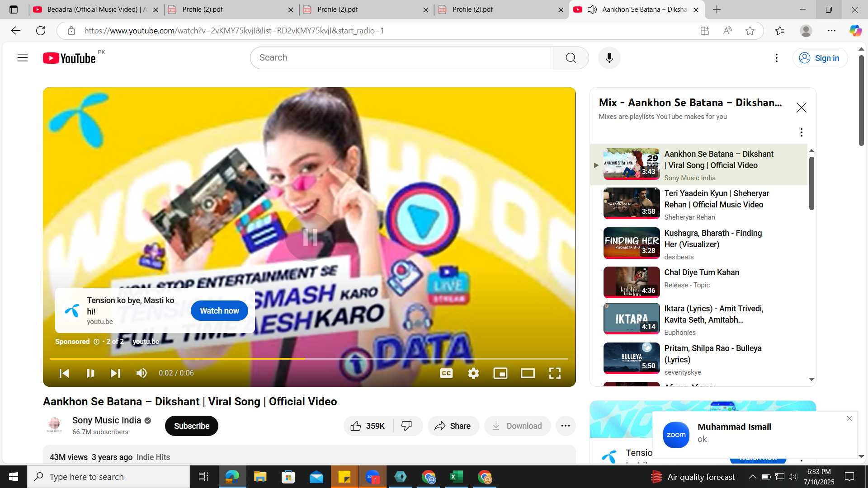Open the Zoom message notification
The height and width of the screenshot is (488, 868).
pyautogui.click(x=755, y=435)
